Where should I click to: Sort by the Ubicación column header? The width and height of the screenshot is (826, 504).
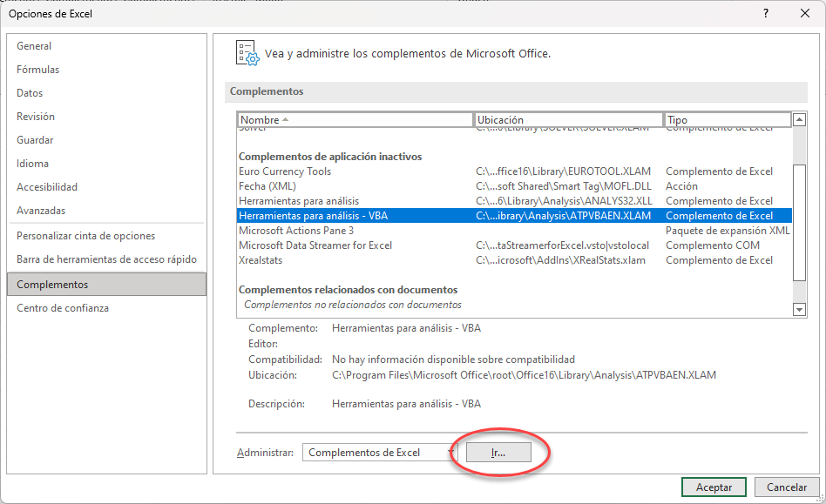click(x=568, y=120)
